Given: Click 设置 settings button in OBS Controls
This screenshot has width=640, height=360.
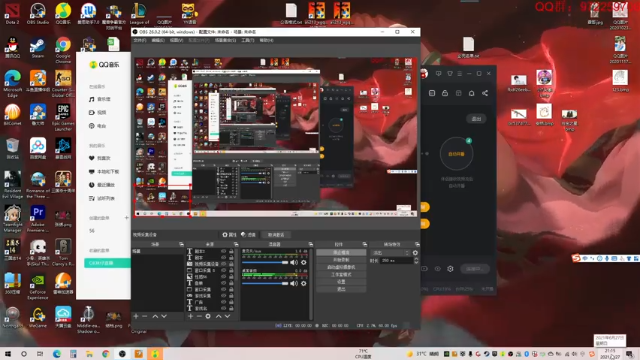Looking at the screenshot, I should 341,282.
